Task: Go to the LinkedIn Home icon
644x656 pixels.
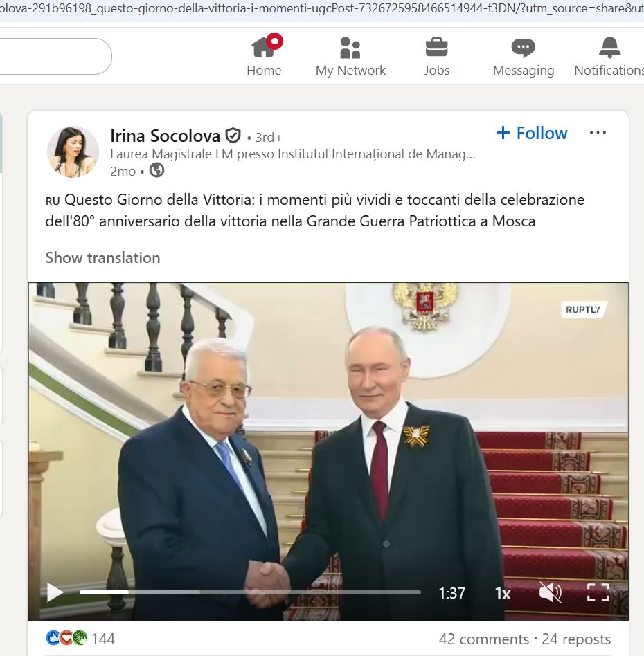Action: [x=265, y=47]
